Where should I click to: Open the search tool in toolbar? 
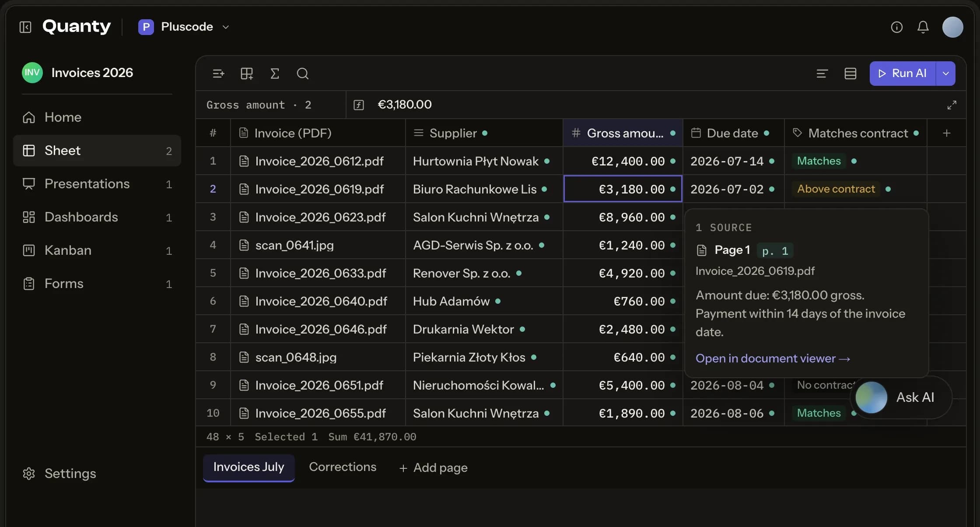point(302,74)
